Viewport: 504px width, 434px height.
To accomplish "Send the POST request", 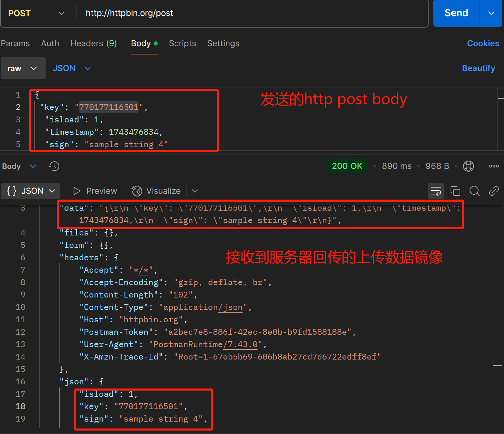I will coord(456,13).
